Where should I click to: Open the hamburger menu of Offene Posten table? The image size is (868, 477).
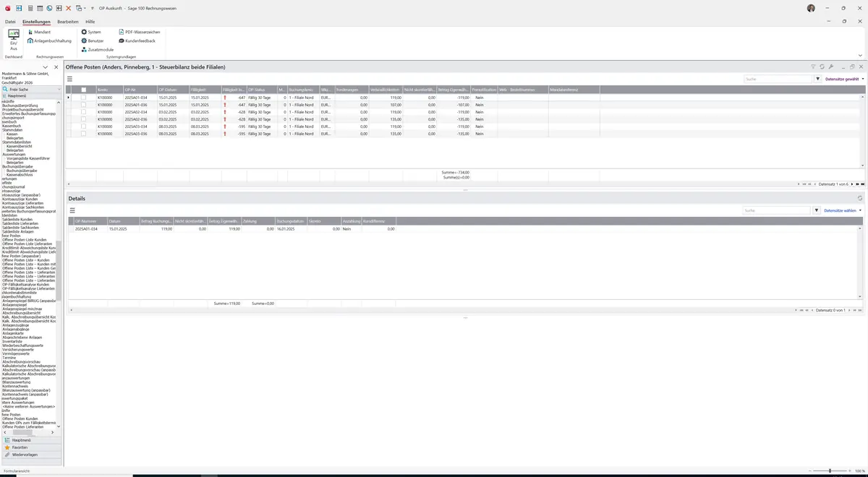pos(70,78)
